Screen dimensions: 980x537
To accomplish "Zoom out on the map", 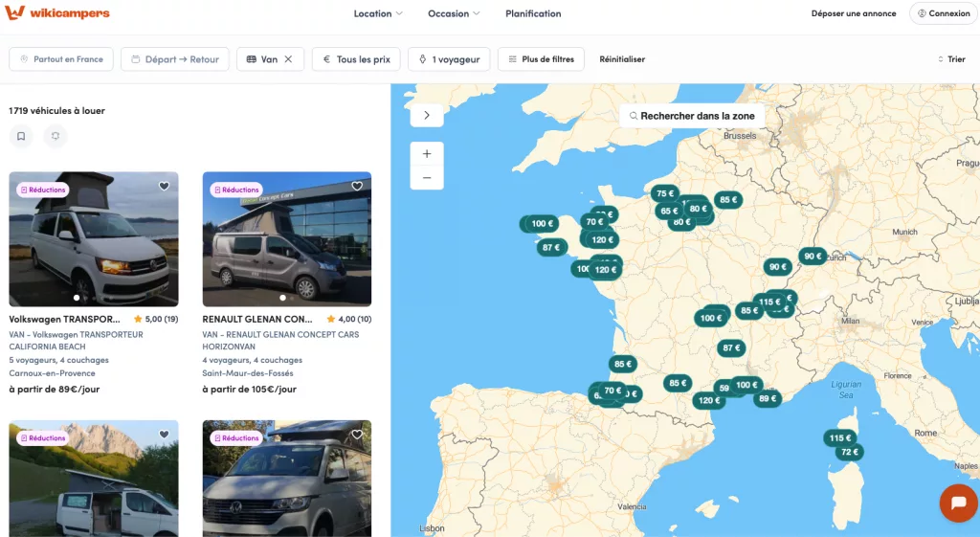I will tap(427, 178).
